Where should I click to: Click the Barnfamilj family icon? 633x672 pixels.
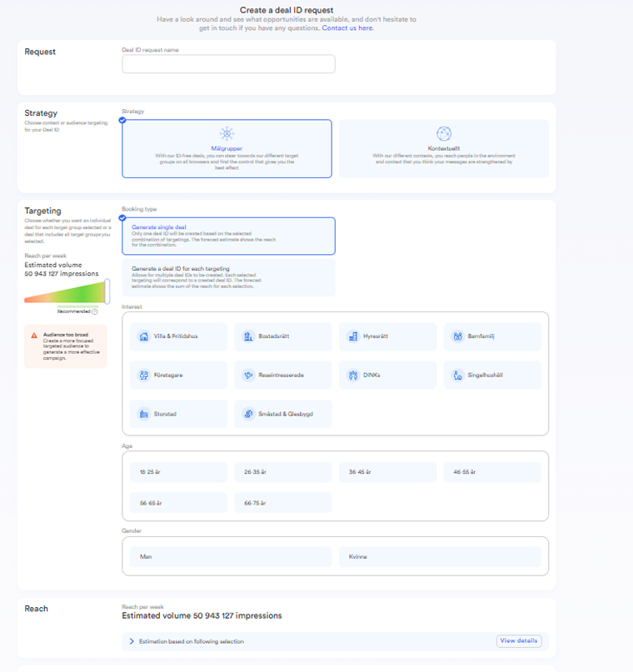tap(457, 336)
